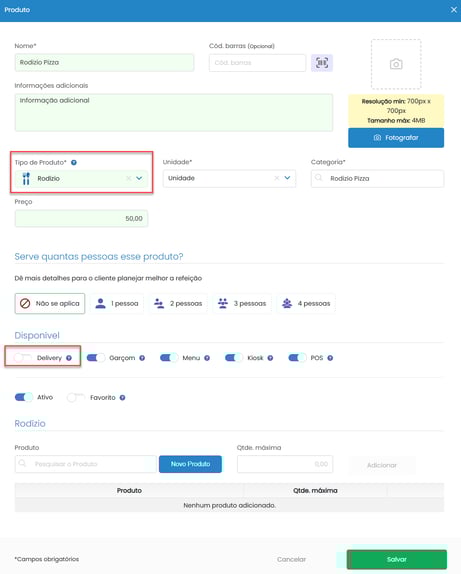
Task: Clear the Rodízio product type selection
Action: [129, 178]
